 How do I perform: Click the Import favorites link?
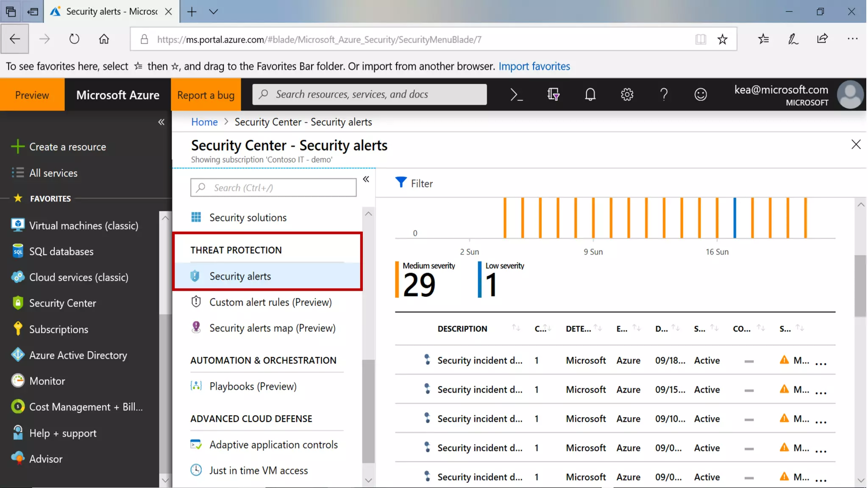pyautogui.click(x=534, y=66)
